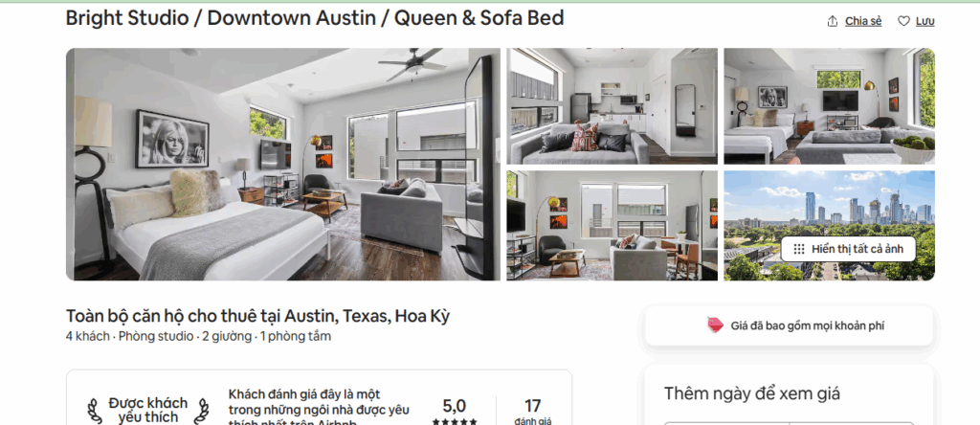
Task: Click the Lưu save text
Action: pos(925,21)
